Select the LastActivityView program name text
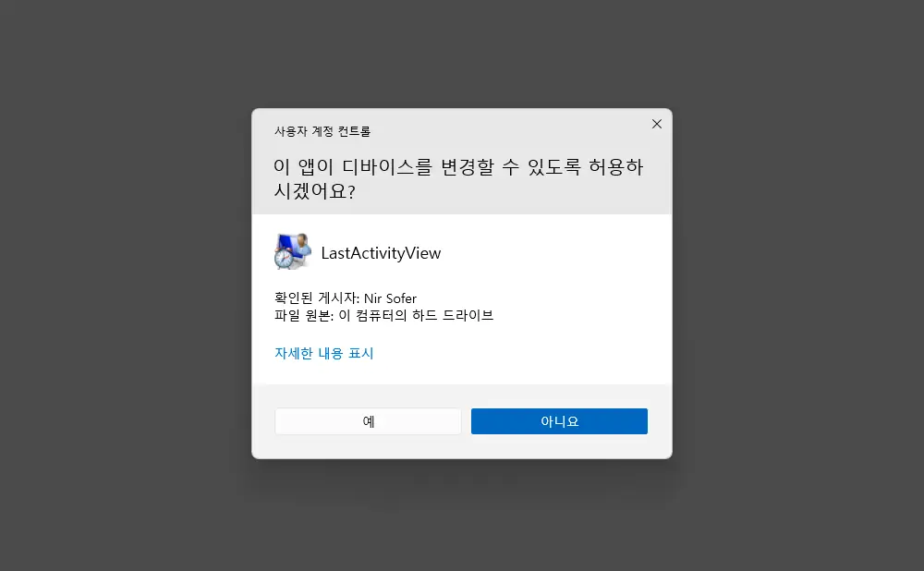This screenshot has width=924, height=571. point(381,253)
